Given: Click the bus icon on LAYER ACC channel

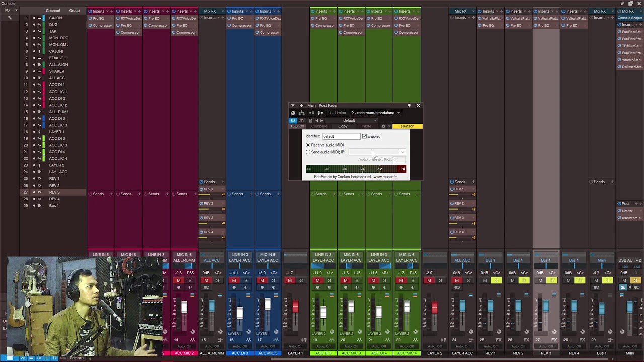Looking at the screenshot, I should [x=471, y=340].
